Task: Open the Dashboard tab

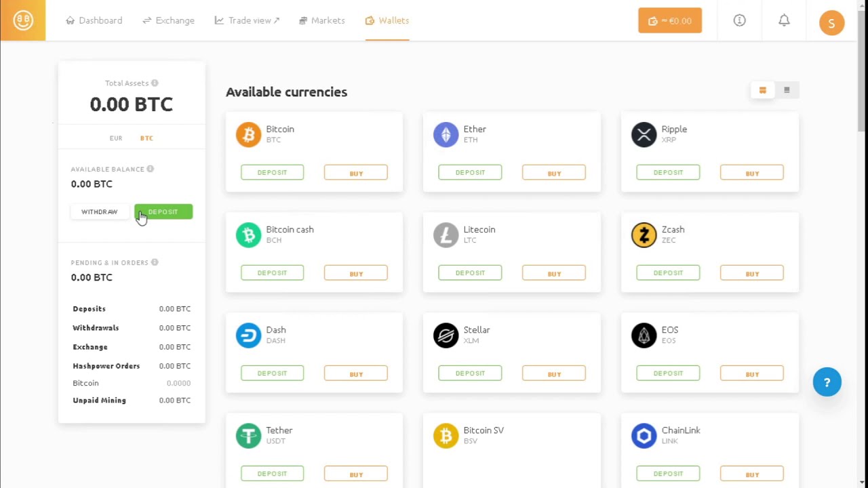Action: coord(94,20)
